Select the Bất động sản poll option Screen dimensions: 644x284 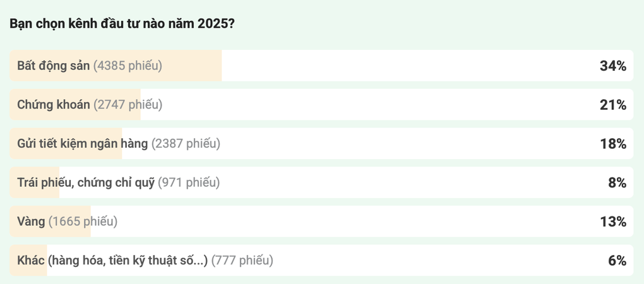pos(321,66)
